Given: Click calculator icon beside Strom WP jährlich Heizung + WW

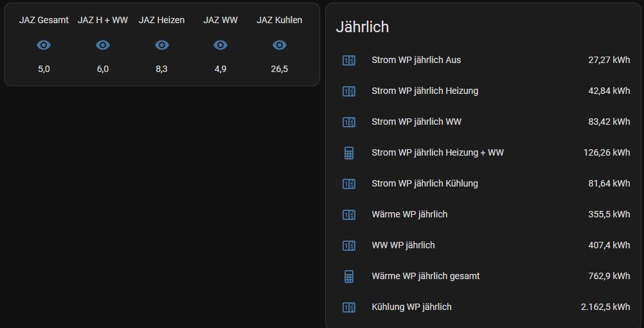Looking at the screenshot, I should pyautogui.click(x=349, y=153).
